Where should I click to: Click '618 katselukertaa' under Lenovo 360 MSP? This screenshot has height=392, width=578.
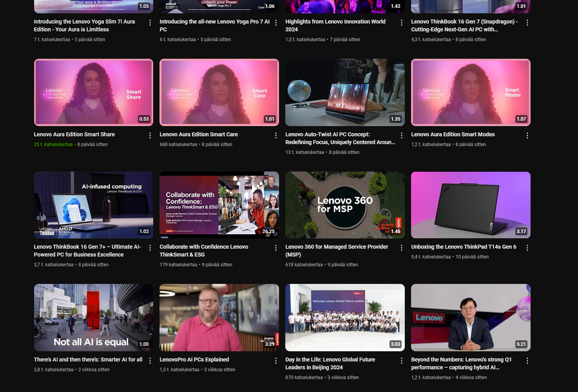pyautogui.click(x=304, y=265)
